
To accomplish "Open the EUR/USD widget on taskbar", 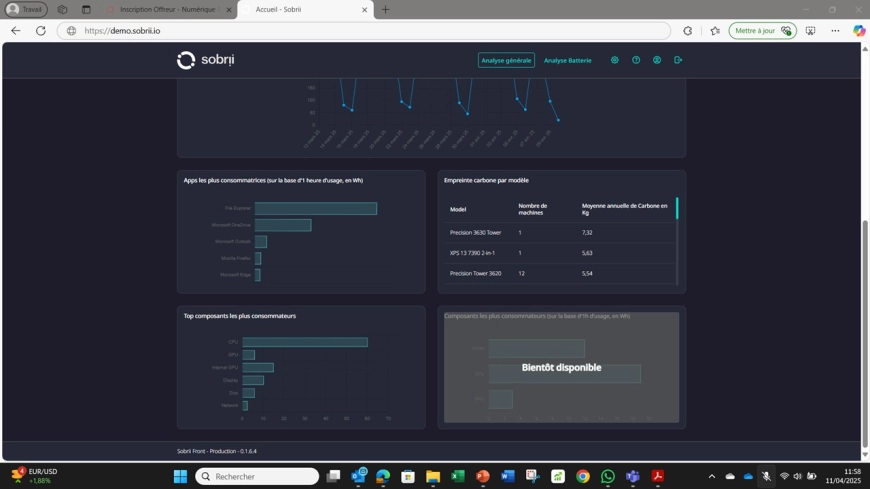I will (35, 476).
